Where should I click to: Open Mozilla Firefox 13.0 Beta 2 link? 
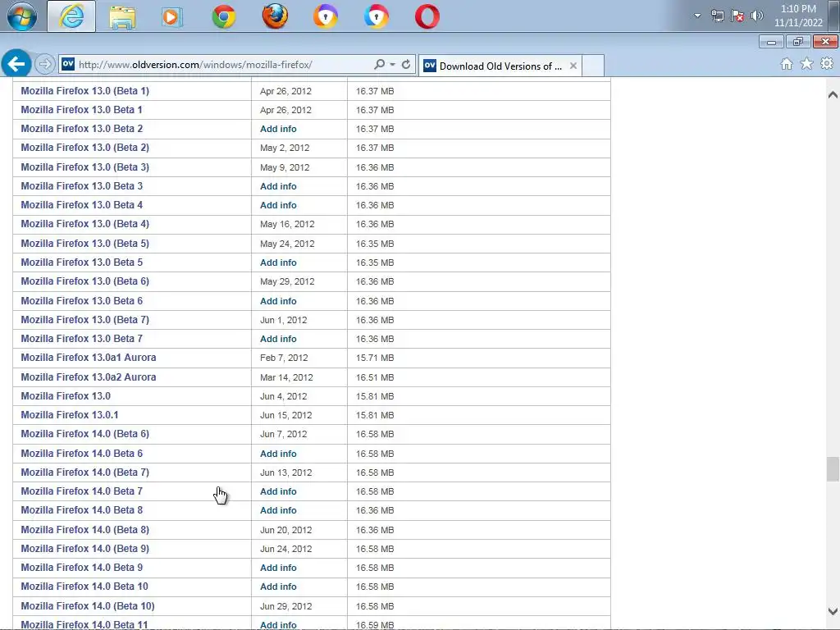point(81,129)
